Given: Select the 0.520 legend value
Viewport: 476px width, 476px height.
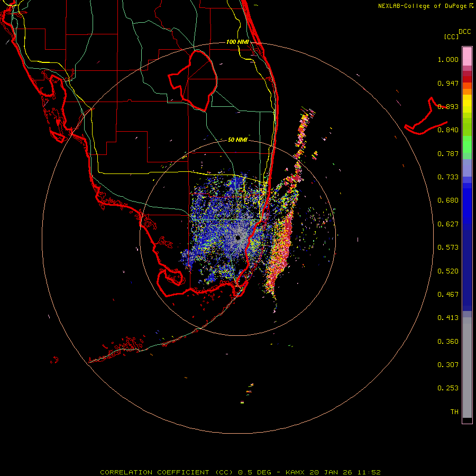Looking at the screenshot, I should point(448,271).
